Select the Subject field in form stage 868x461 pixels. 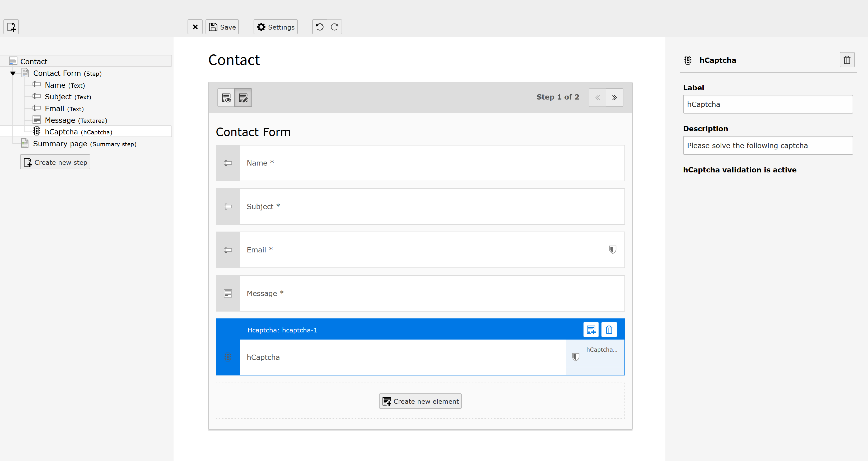click(420, 206)
